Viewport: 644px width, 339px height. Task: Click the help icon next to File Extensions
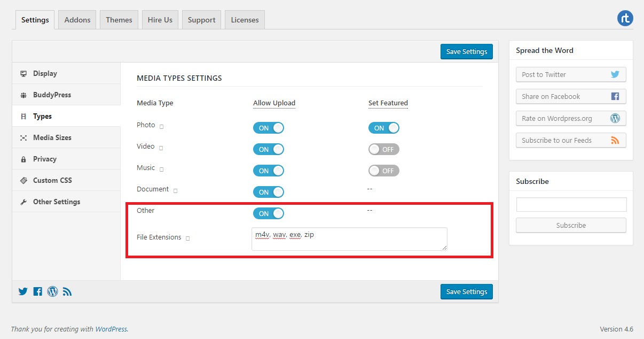pyautogui.click(x=187, y=238)
